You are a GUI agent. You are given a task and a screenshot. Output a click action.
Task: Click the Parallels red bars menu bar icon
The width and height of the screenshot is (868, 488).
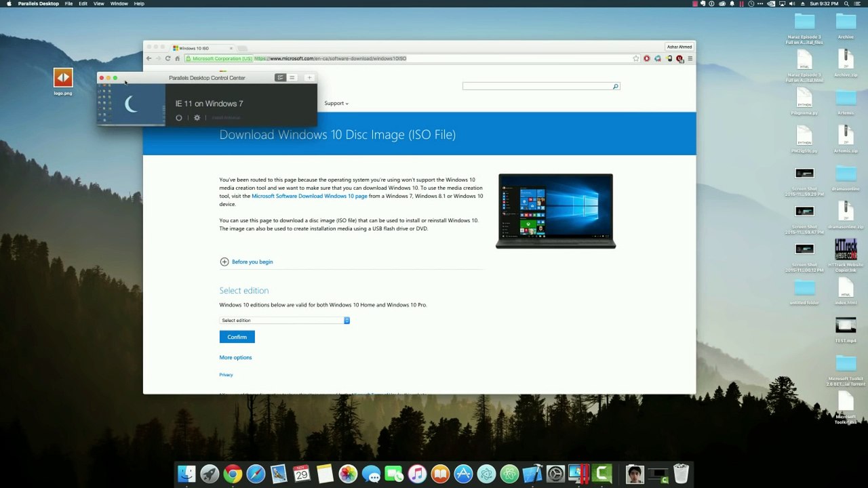[x=741, y=3]
